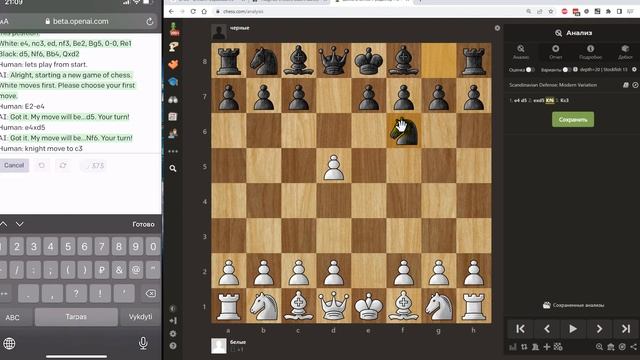Jump to the first move with skip-back button
640x360 pixels.
click(x=520, y=329)
